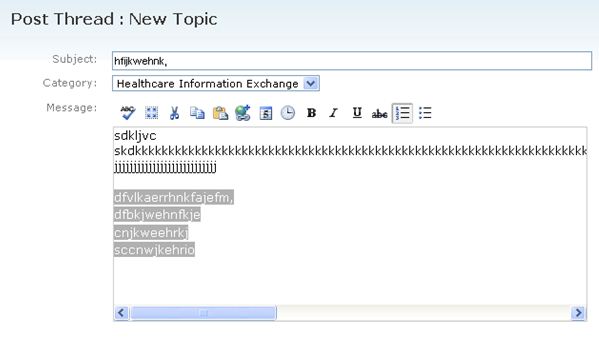Run the ABC spell check tool
599x363 pixels.
coord(128,113)
